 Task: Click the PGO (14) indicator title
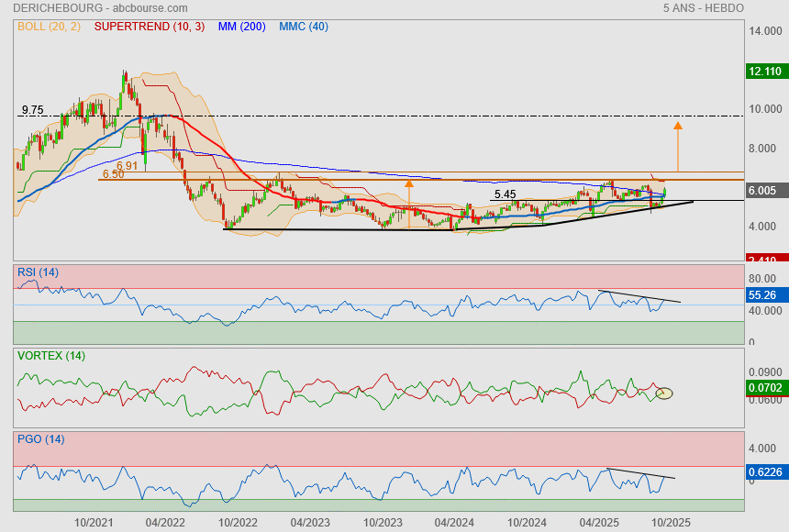click(x=40, y=439)
